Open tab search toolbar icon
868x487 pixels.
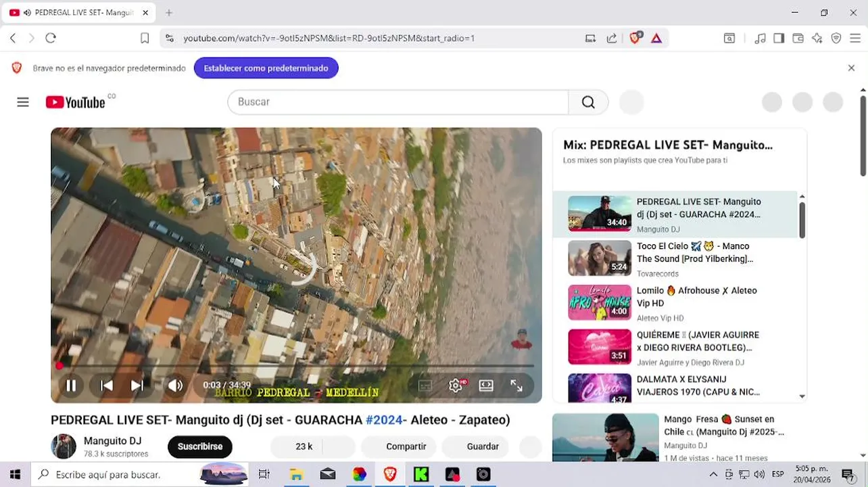click(729, 39)
